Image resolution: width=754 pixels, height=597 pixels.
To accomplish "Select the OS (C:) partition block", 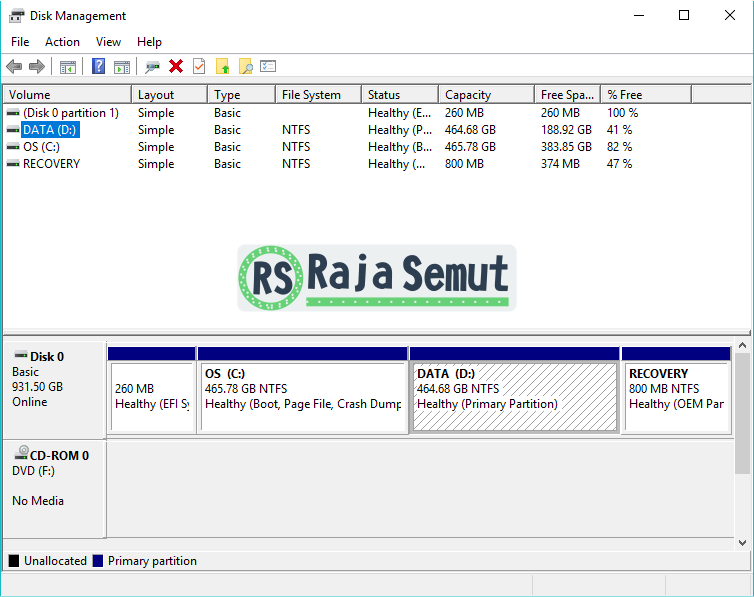I will (303, 396).
